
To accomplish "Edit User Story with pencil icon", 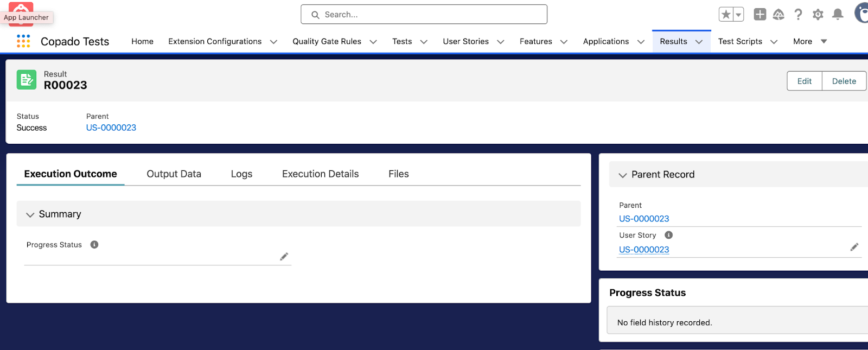I will tap(854, 247).
